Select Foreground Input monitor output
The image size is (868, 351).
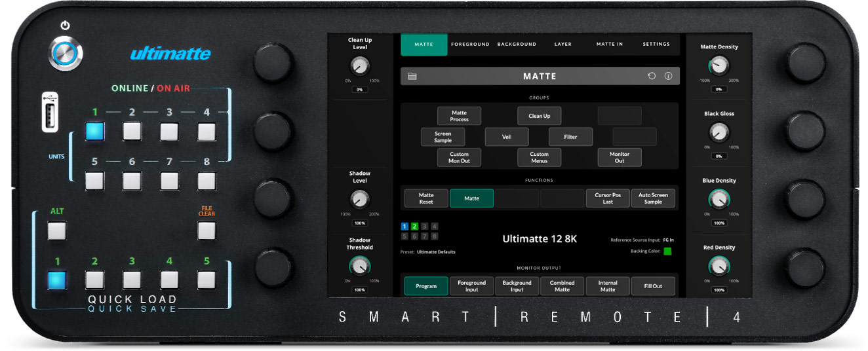click(x=471, y=286)
